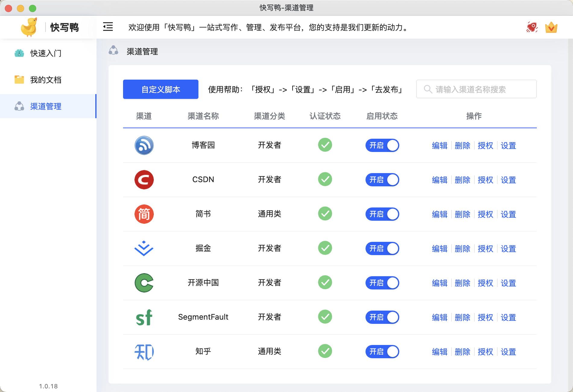Click the CSDN channel icon
This screenshot has height=392, width=573.
point(144,180)
